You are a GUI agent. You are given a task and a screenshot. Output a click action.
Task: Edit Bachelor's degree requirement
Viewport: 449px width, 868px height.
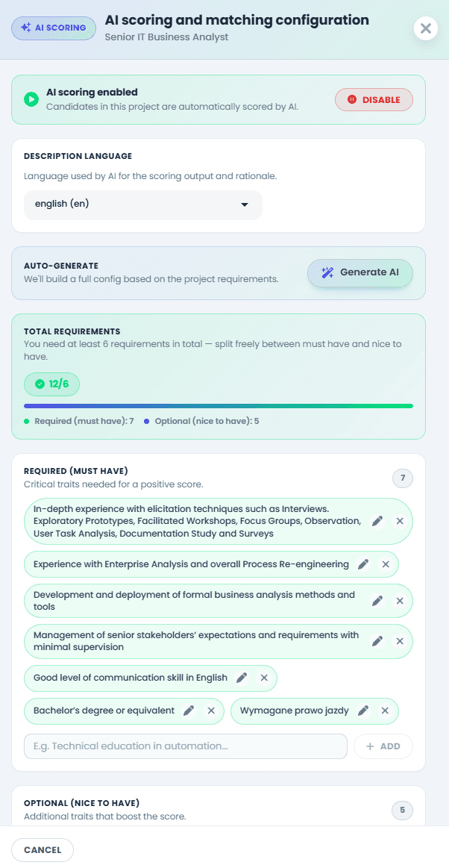point(189,711)
